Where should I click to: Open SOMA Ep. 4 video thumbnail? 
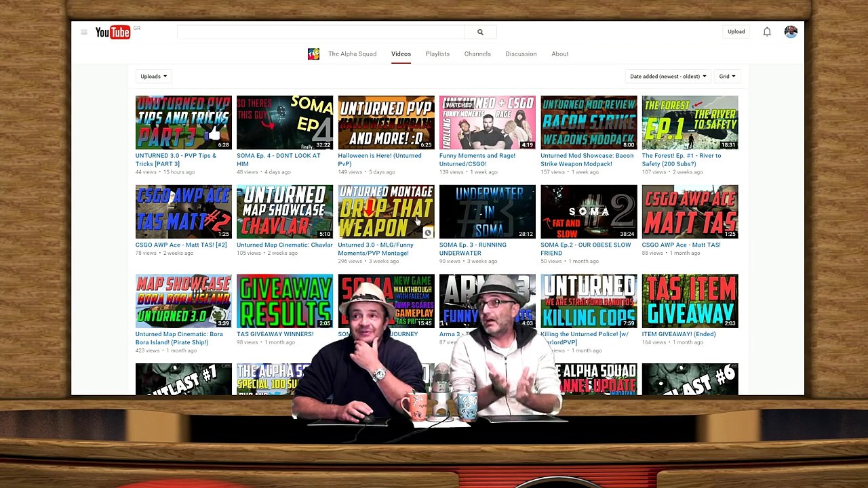tap(285, 123)
